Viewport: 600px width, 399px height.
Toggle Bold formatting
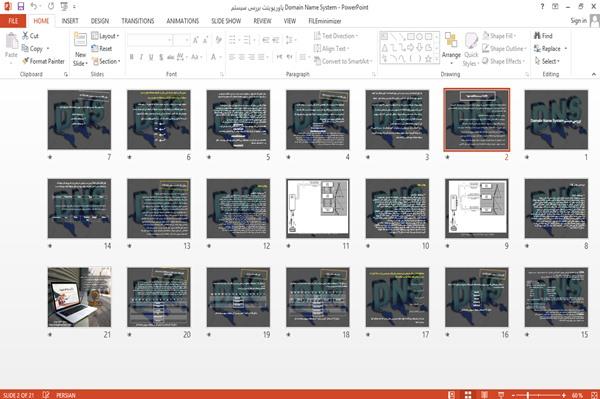point(131,57)
